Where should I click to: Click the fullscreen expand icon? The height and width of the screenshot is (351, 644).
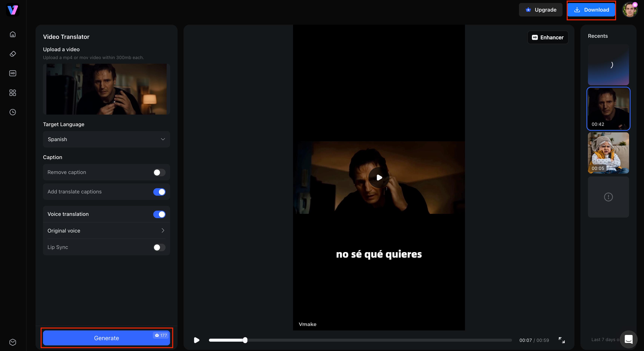[x=562, y=340]
